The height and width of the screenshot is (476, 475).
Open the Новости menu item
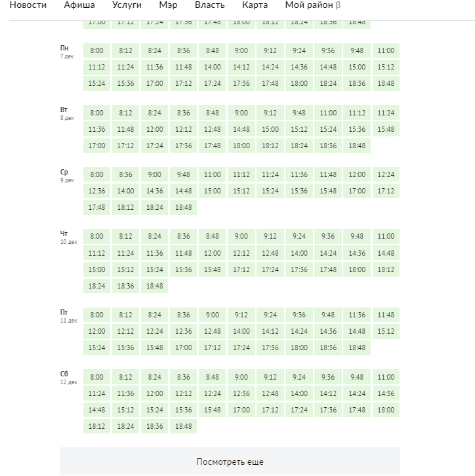28,5
